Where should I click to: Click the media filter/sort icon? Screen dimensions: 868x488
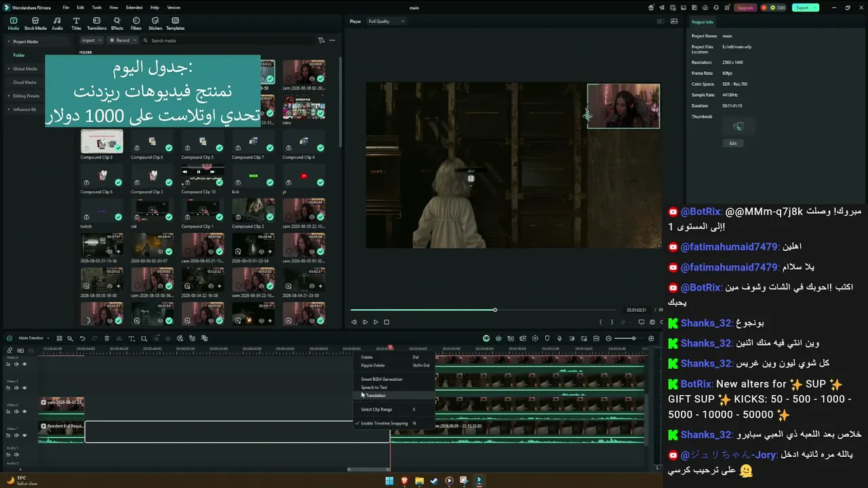pyautogui.click(x=321, y=41)
